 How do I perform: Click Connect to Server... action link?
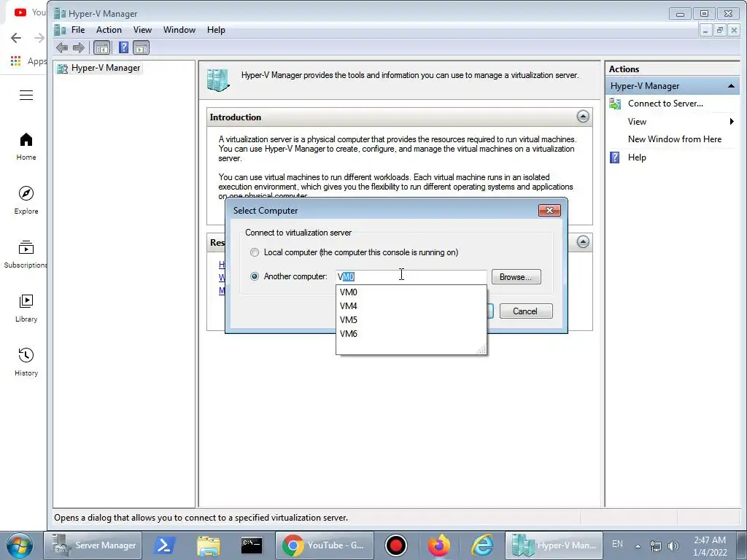tap(665, 104)
